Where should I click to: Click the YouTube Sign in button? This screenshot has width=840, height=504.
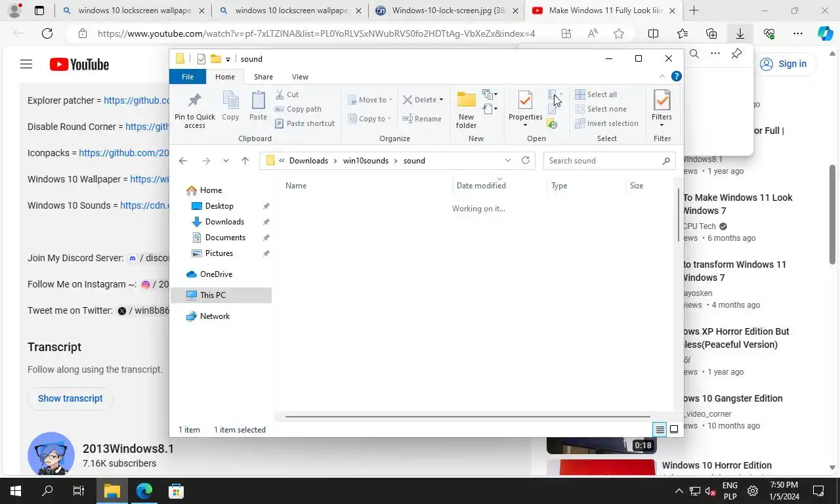pyautogui.click(x=784, y=64)
